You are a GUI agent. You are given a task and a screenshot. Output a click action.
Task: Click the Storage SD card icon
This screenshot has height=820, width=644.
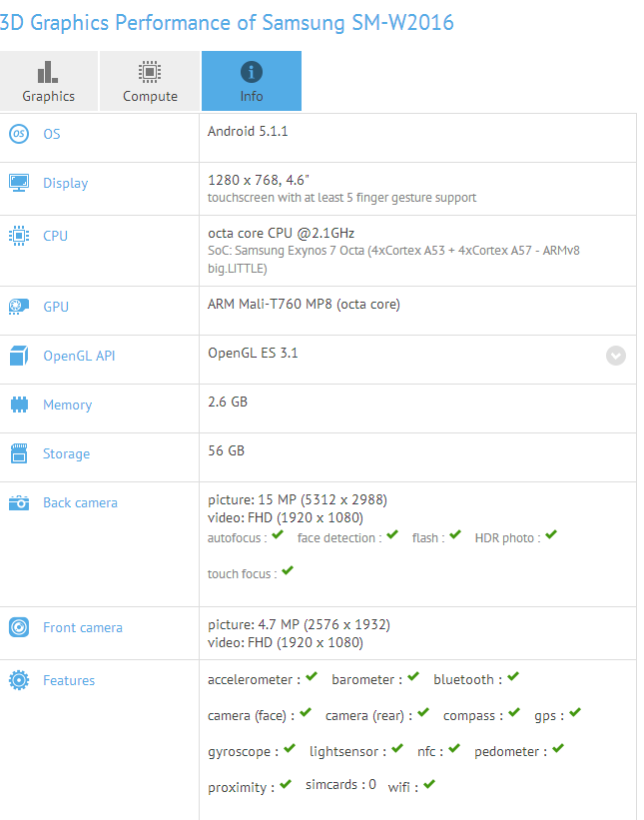coord(19,453)
